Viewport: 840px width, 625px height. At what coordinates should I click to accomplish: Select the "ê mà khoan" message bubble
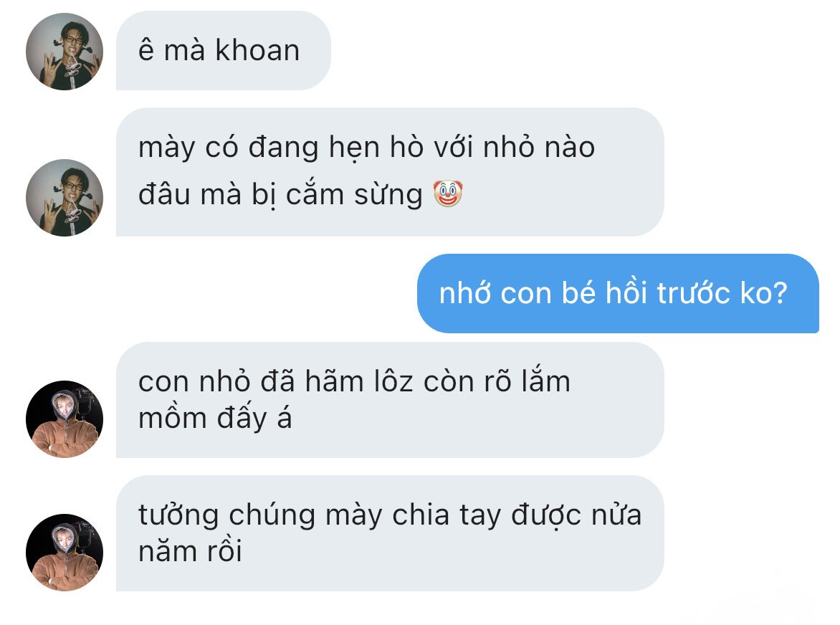point(224,51)
